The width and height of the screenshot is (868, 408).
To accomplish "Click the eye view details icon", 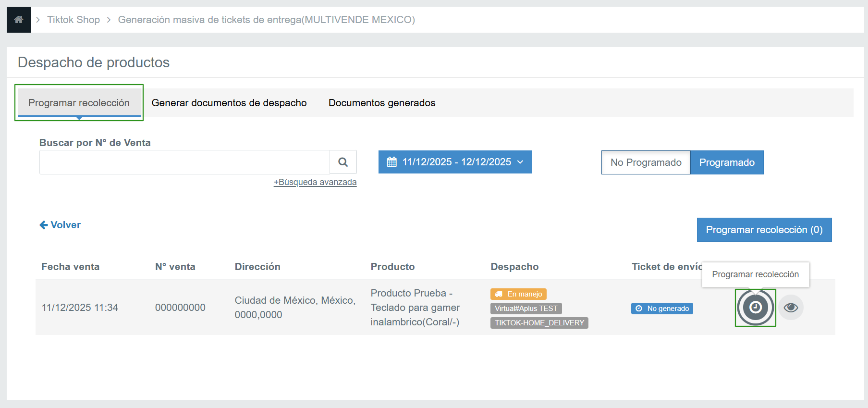I will point(791,308).
